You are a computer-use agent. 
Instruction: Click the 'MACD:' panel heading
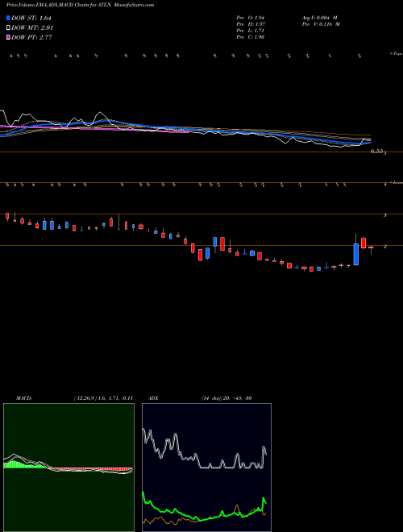point(24,398)
